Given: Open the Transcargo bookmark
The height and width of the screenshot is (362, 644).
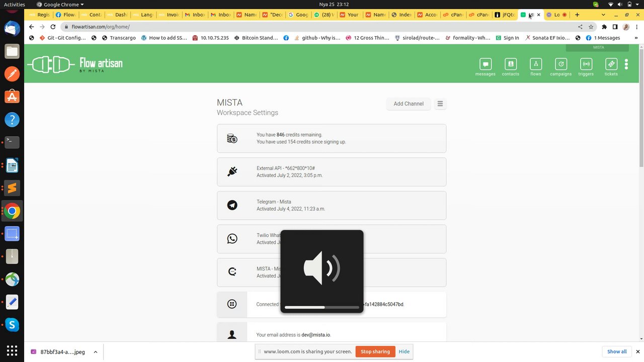Looking at the screenshot, I should [x=119, y=38].
